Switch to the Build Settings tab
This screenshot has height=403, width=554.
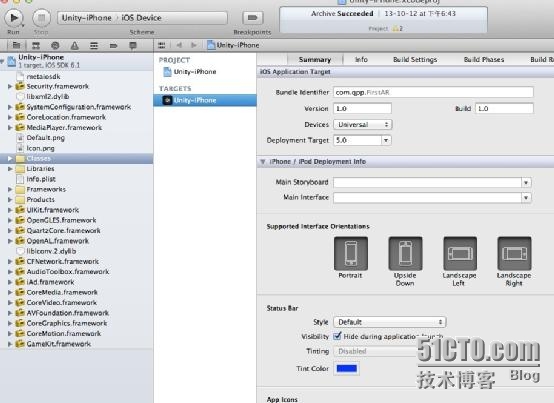(415, 60)
